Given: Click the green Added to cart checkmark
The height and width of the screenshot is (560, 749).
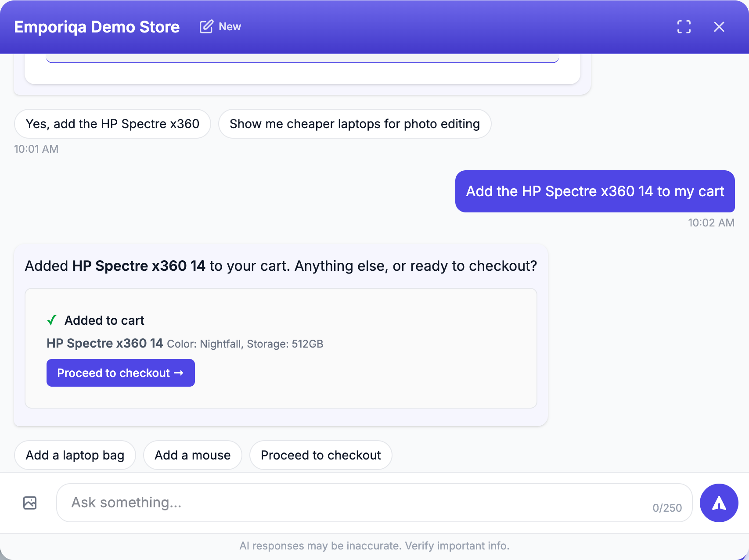Looking at the screenshot, I should tap(52, 320).
